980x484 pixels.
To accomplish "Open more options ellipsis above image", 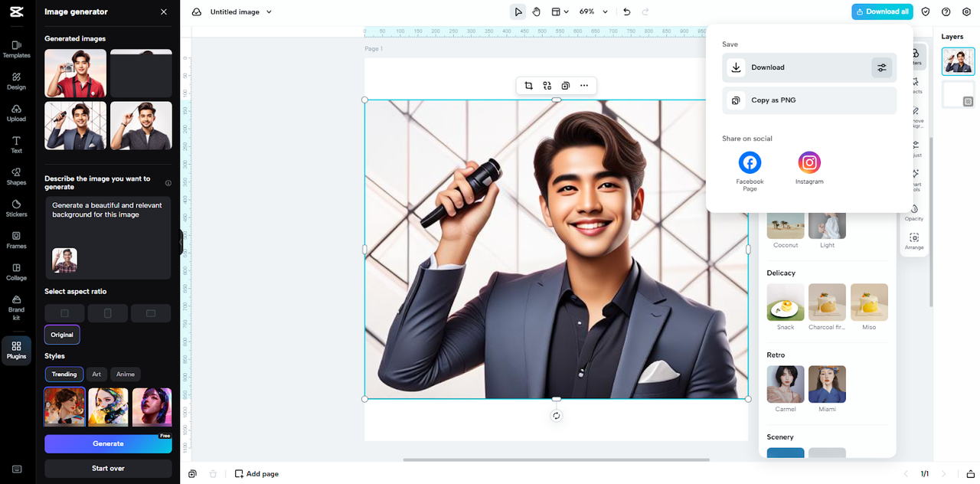I will pos(584,86).
